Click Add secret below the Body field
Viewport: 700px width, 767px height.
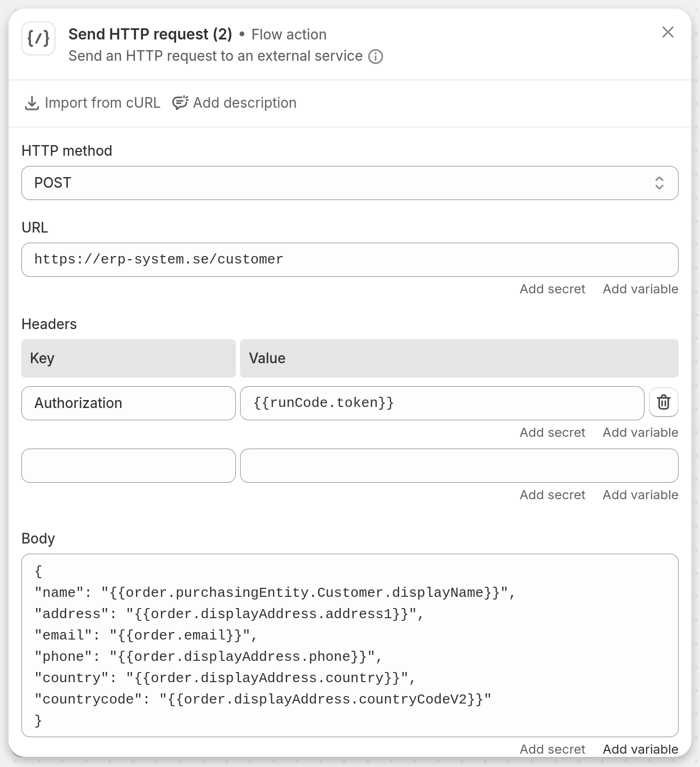click(x=552, y=749)
